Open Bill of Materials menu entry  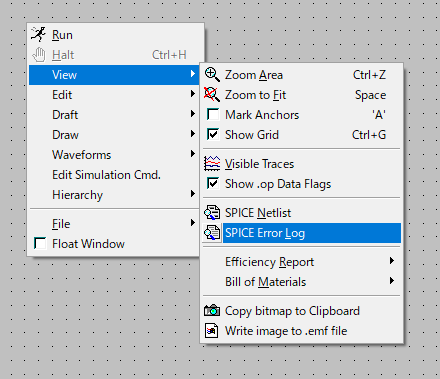coord(302,282)
